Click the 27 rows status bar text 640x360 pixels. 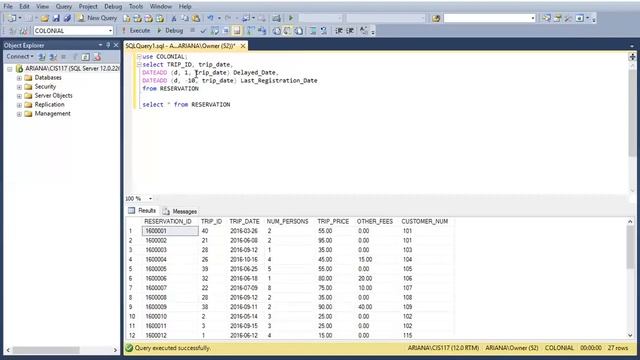(x=618, y=348)
